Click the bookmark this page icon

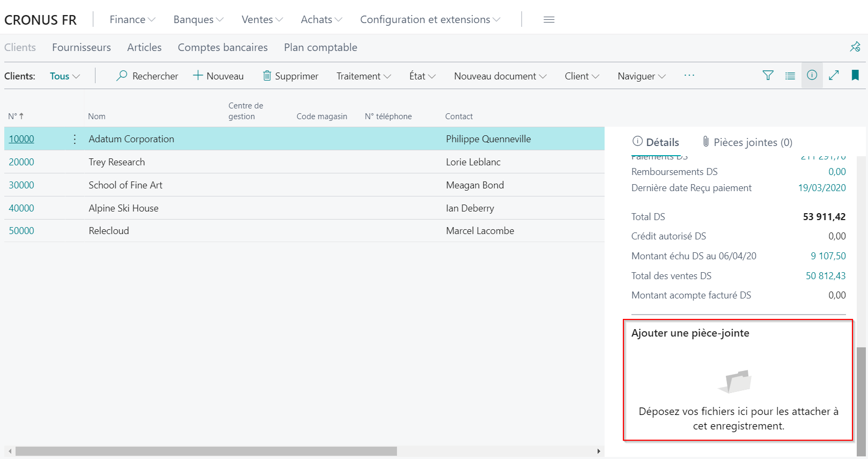click(855, 76)
